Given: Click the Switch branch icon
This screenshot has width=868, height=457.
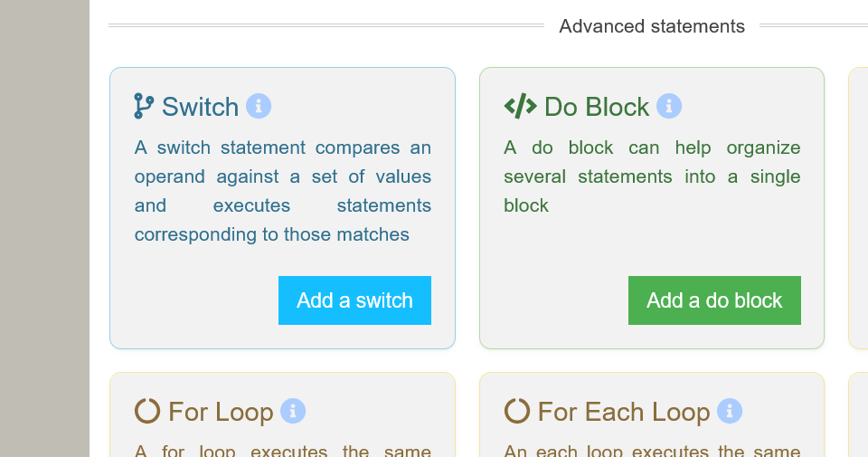Looking at the screenshot, I should [144, 107].
